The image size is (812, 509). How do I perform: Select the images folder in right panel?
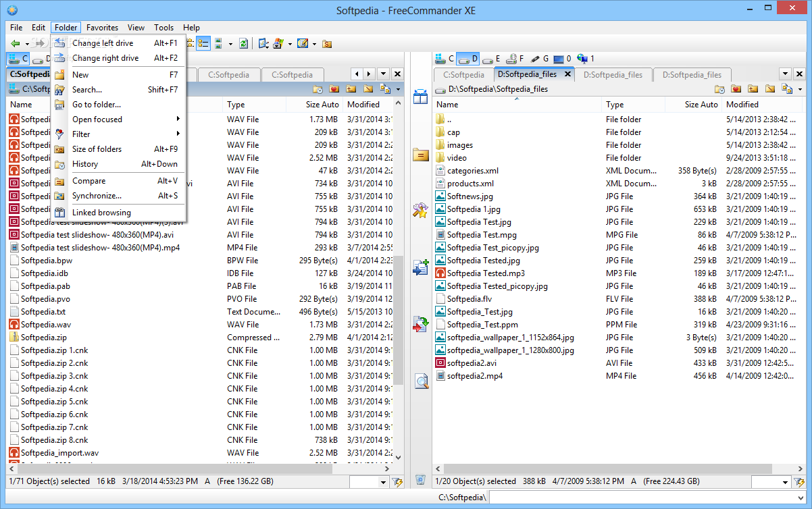(460, 145)
